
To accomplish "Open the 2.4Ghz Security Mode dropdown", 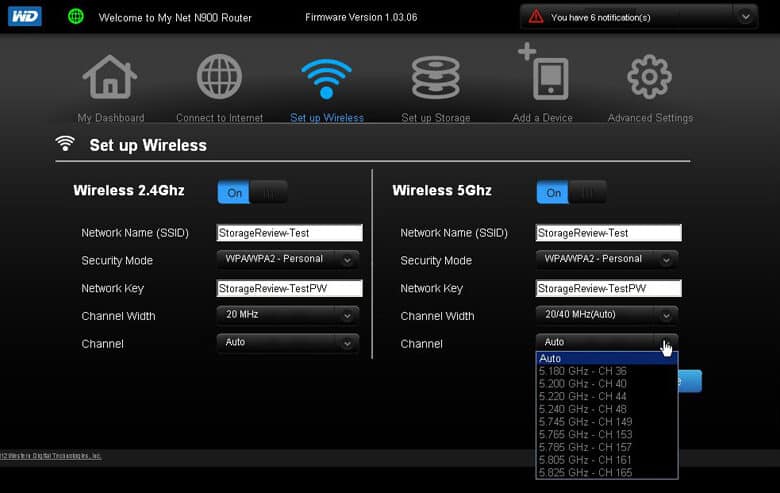I will coord(288,259).
